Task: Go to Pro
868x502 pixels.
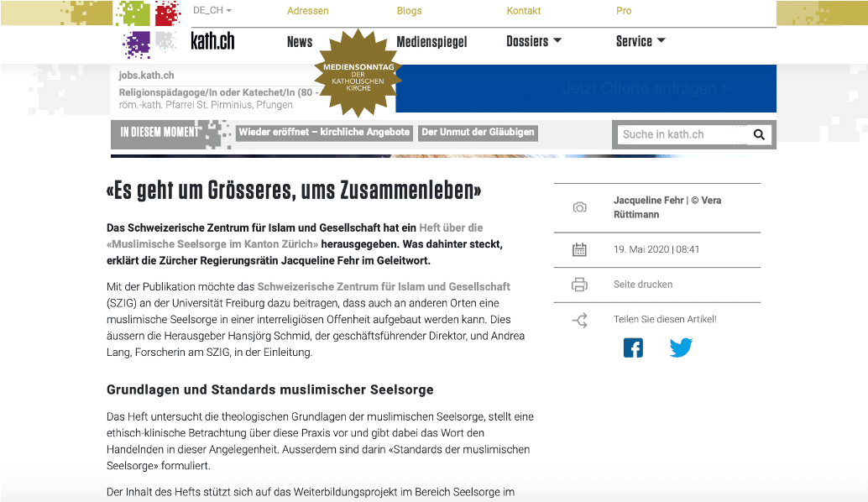Action: coord(624,11)
